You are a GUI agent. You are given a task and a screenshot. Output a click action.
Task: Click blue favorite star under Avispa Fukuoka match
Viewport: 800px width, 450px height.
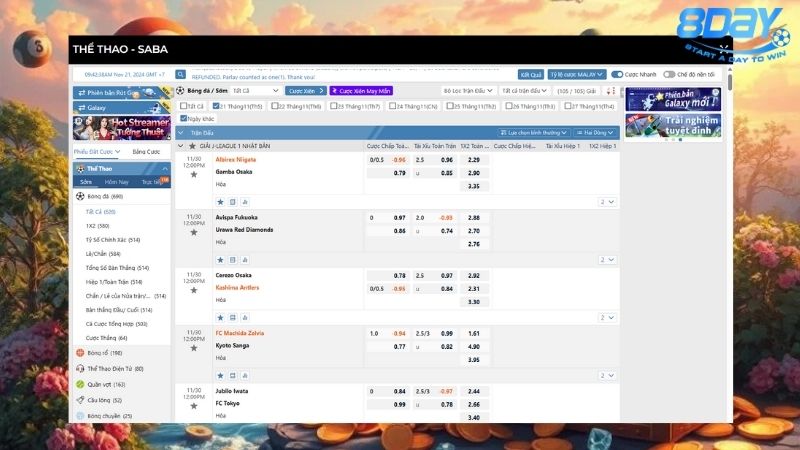[220, 260]
